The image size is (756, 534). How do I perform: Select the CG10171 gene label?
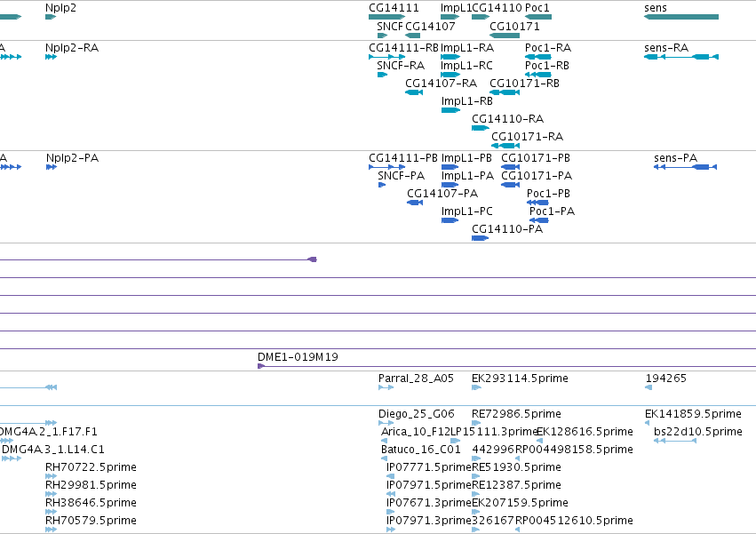pyautogui.click(x=514, y=26)
